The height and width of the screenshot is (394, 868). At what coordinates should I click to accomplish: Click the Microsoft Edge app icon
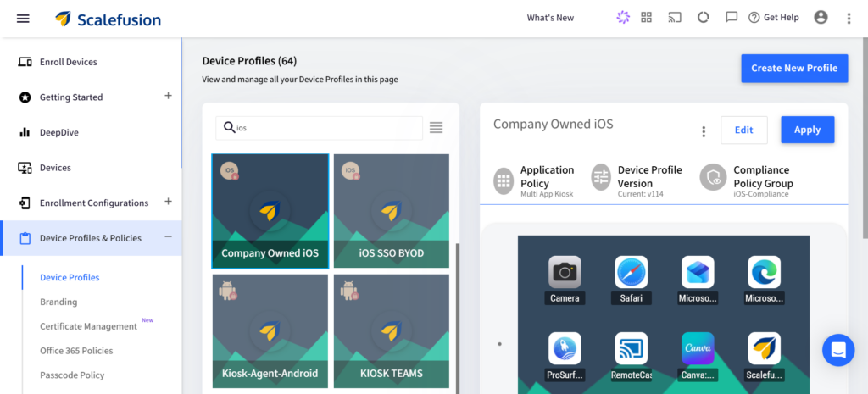(x=764, y=272)
